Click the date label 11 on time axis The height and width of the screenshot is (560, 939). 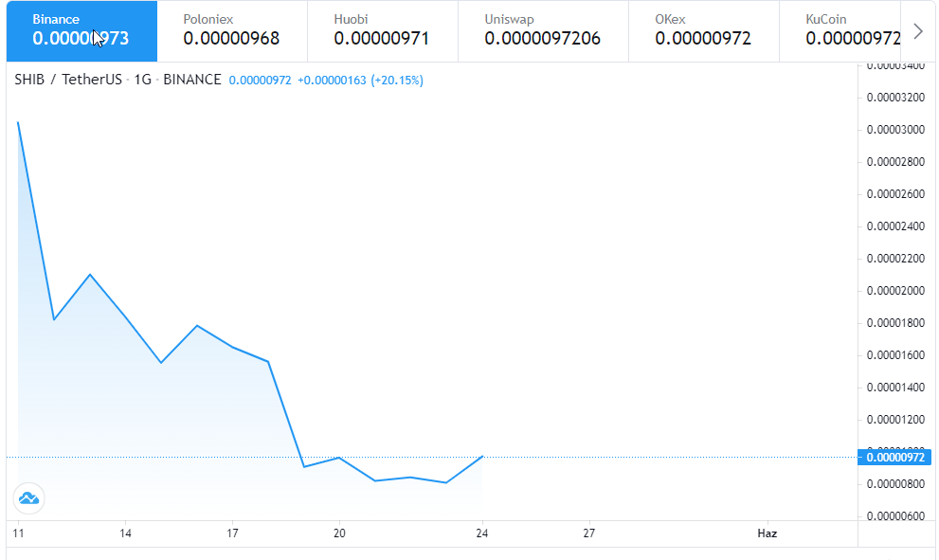(19, 533)
